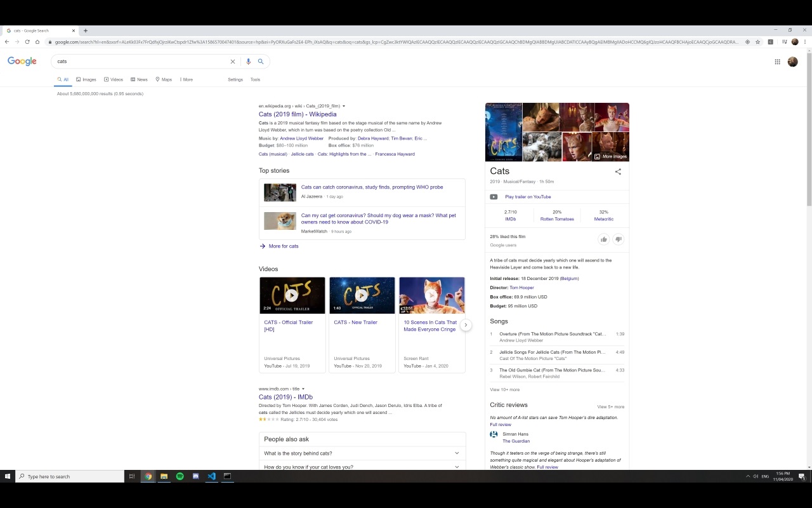This screenshot has width=812, height=508.
Task: Open the browser home page icon
Action: pyautogui.click(x=37, y=42)
